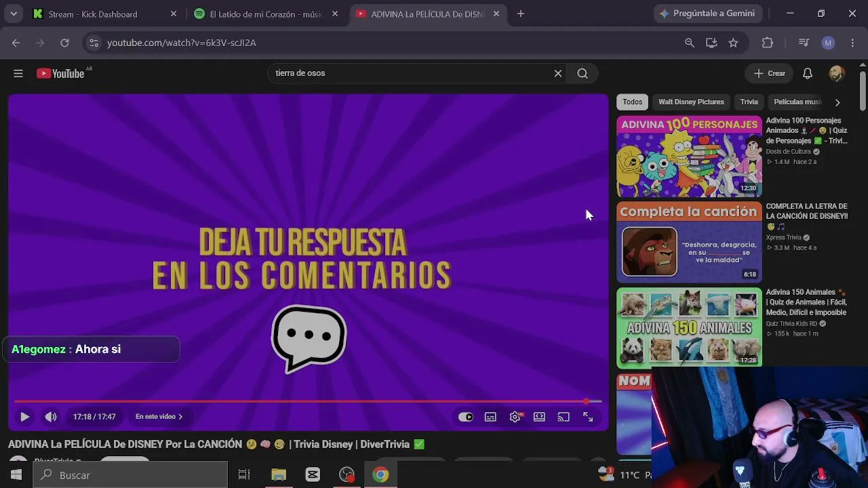Bookmark this page with the star
The height and width of the screenshot is (488, 868).
tap(733, 43)
